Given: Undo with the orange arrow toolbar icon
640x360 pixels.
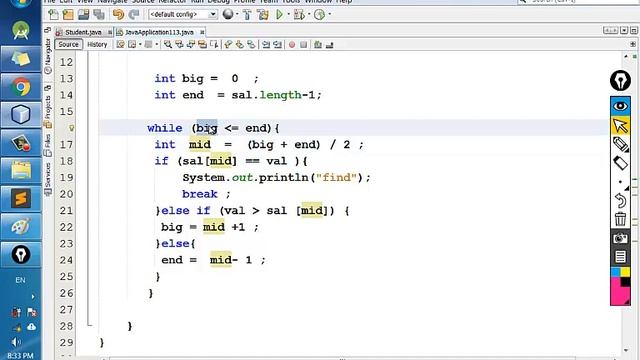Looking at the screenshot, I should coord(118,15).
